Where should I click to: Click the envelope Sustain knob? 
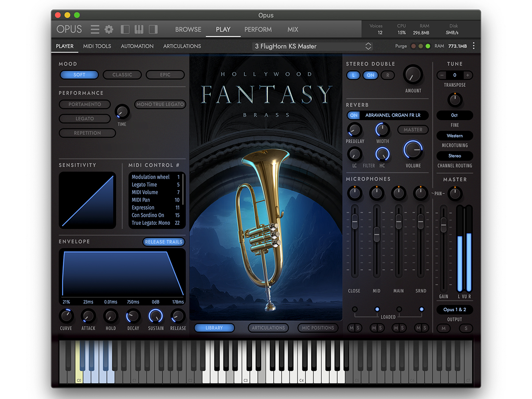(x=156, y=316)
